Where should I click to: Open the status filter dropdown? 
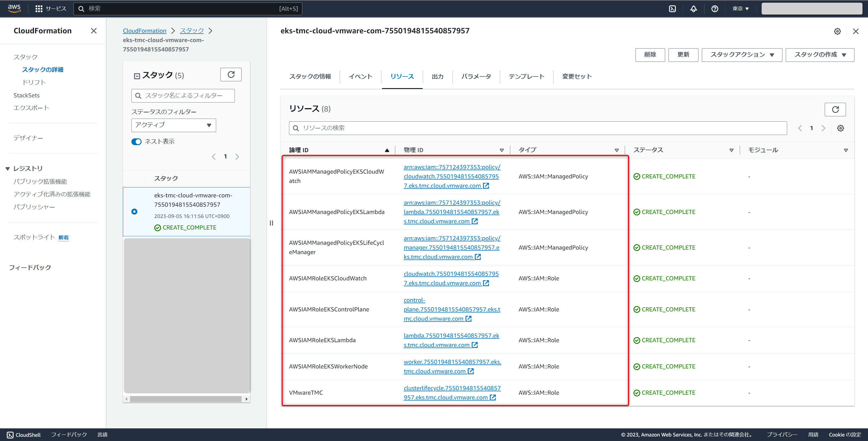pos(173,125)
